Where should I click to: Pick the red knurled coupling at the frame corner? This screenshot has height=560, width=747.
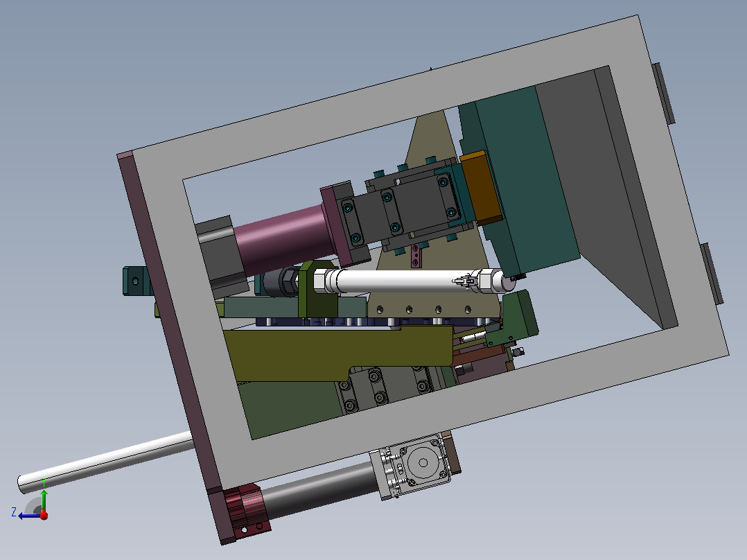[247, 510]
